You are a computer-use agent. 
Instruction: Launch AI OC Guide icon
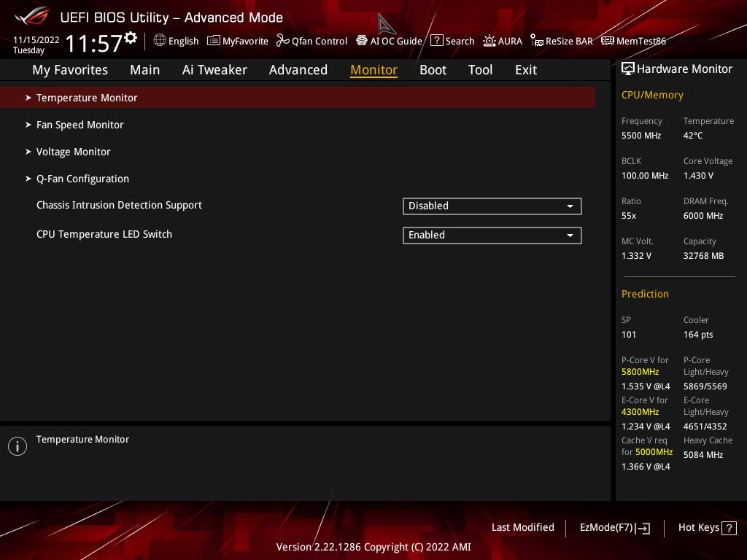click(x=362, y=41)
